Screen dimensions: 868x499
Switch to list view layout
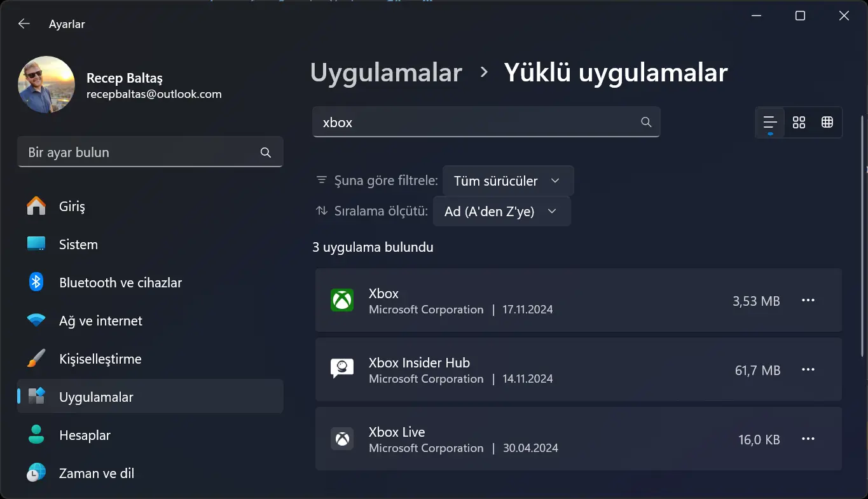770,122
